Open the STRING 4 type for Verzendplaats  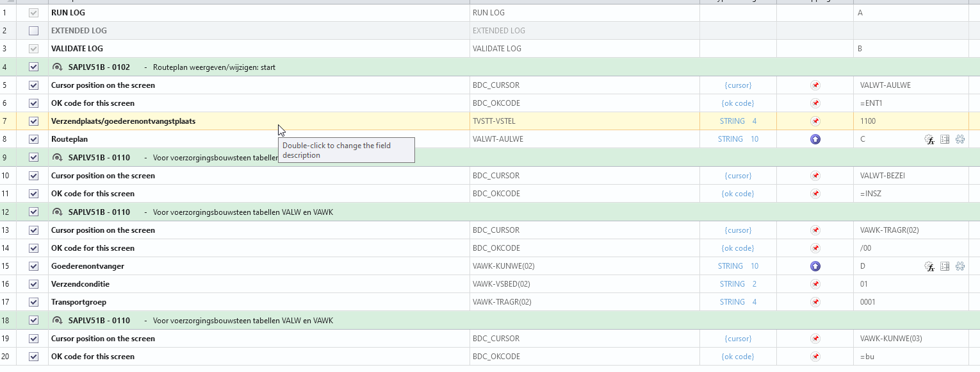tap(738, 121)
